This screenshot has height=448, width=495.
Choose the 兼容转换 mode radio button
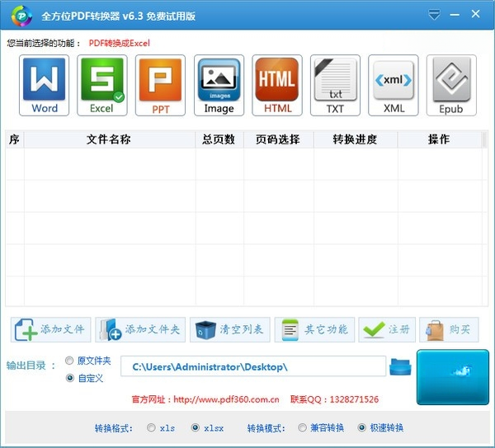coord(303,428)
